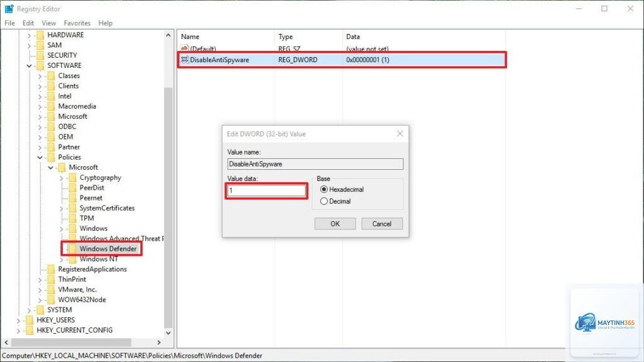Select the Windows Advanced Threat key
This screenshot has height=362, width=644.
tap(121, 238)
